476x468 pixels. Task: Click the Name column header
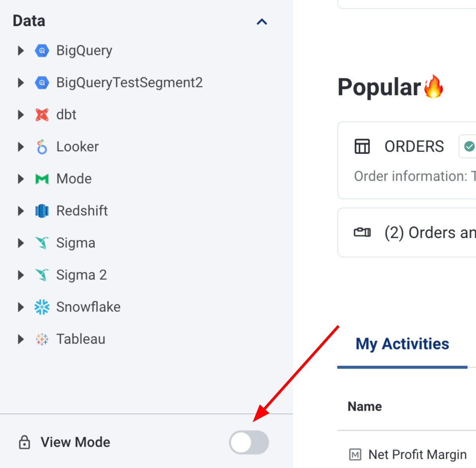pyautogui.click(x=365, y=406)
